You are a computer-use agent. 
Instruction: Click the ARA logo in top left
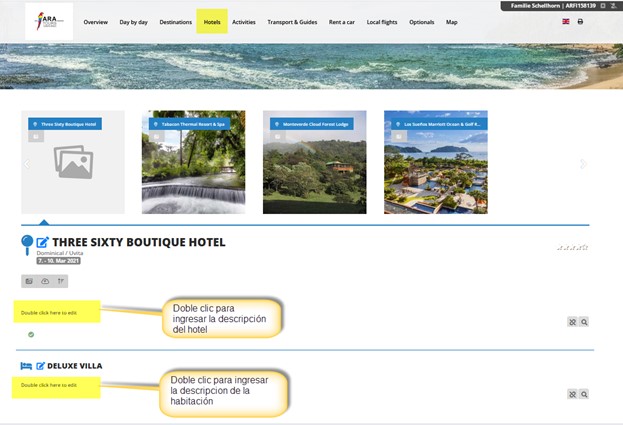pyautogui.click(x=49, y=21)
